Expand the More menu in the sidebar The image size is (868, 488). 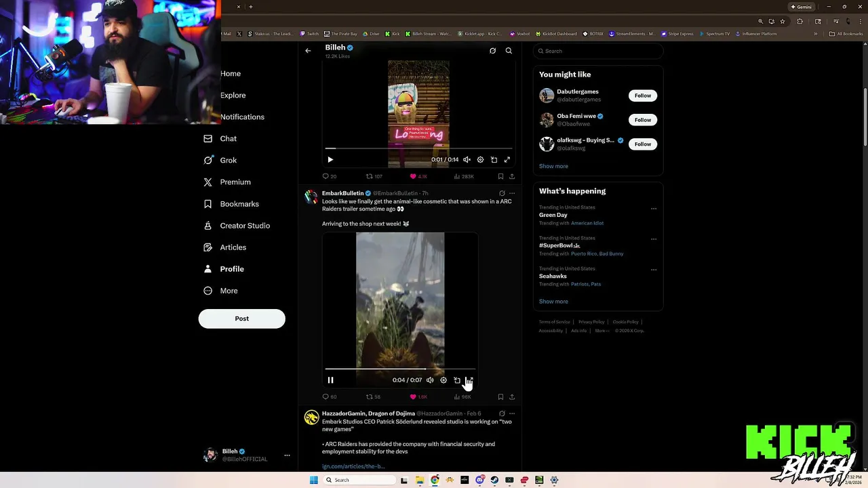click(220, 290)
